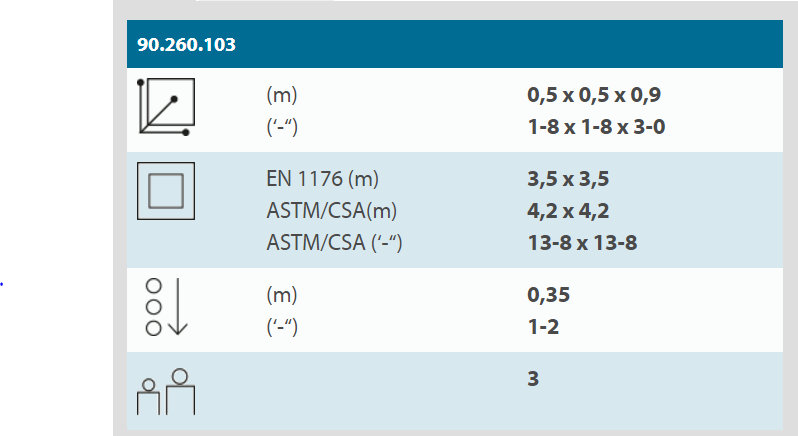The width and height of the screenshot is (798, 436).
Task: Click the 3,5 x 3,5 value
Action: pyautogui.click(x=568, y=180)
